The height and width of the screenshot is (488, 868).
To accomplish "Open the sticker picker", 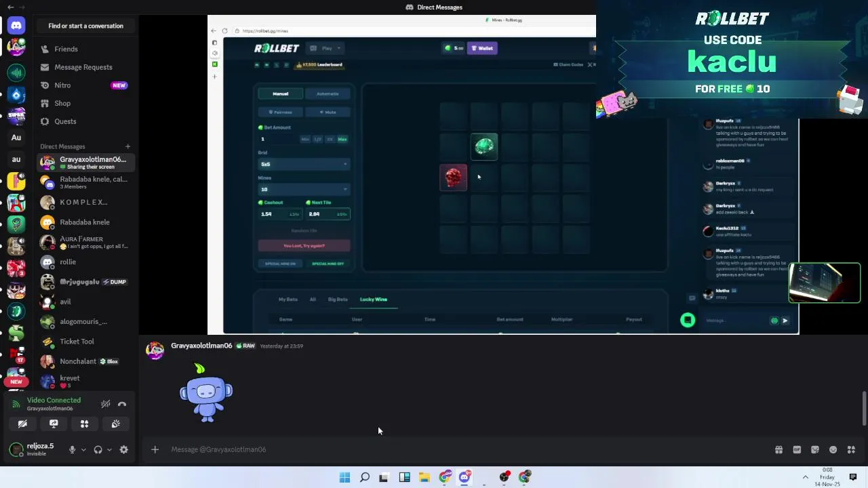I will pos(815,449).
